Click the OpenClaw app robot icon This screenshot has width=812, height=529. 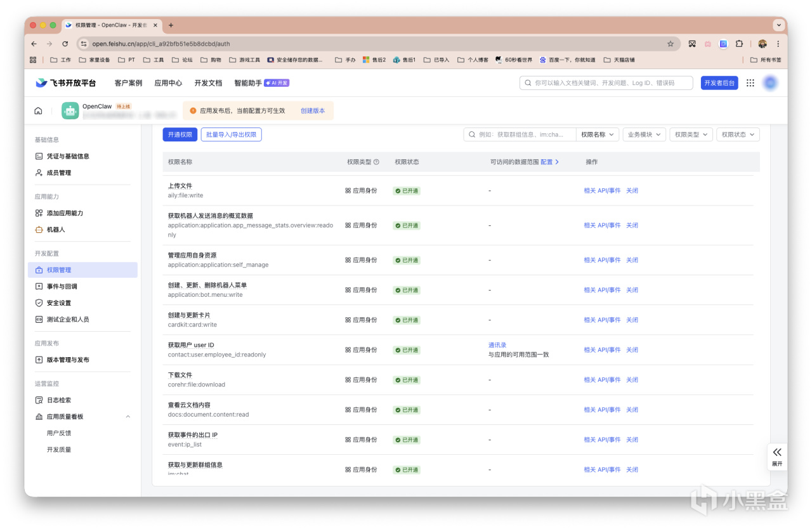70,111
